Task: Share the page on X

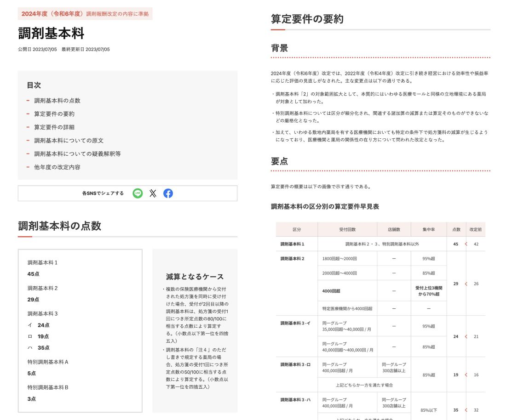Action: click(x=153, y=193)
